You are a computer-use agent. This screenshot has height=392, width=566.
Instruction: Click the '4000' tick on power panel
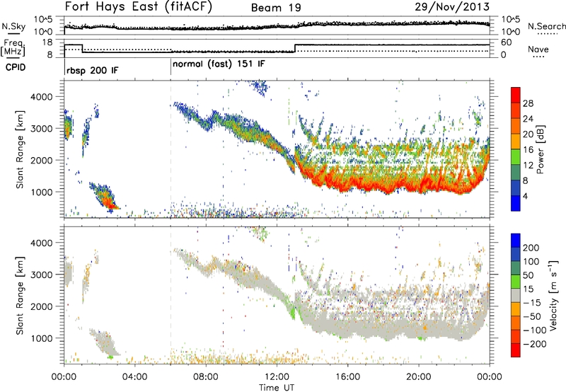(x=41, y=97)
